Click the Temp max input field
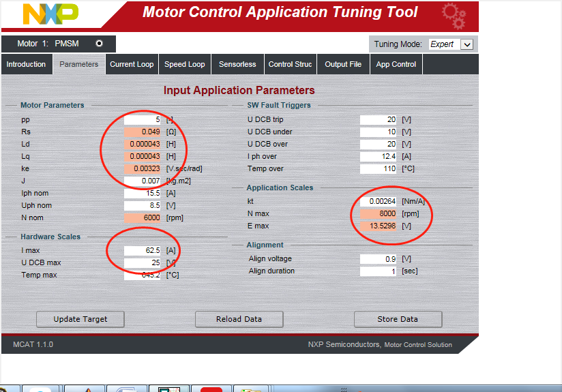 click(x=143, y=275)
